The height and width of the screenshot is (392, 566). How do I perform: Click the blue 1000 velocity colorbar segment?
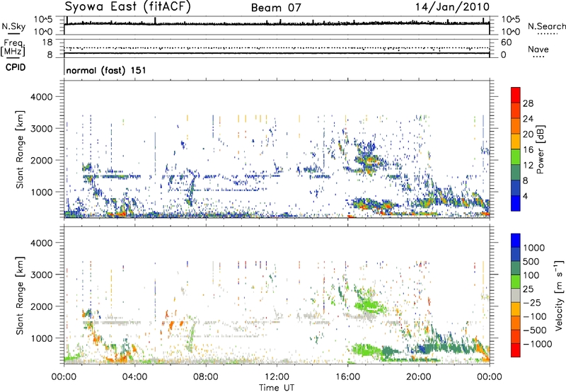pos(516,241)
